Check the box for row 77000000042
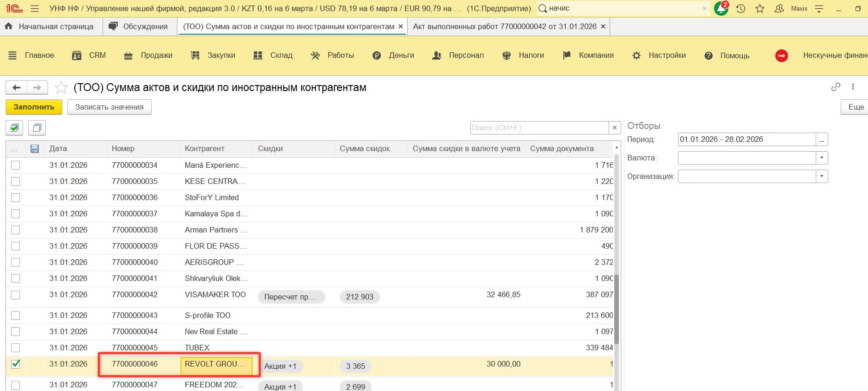 16,295
